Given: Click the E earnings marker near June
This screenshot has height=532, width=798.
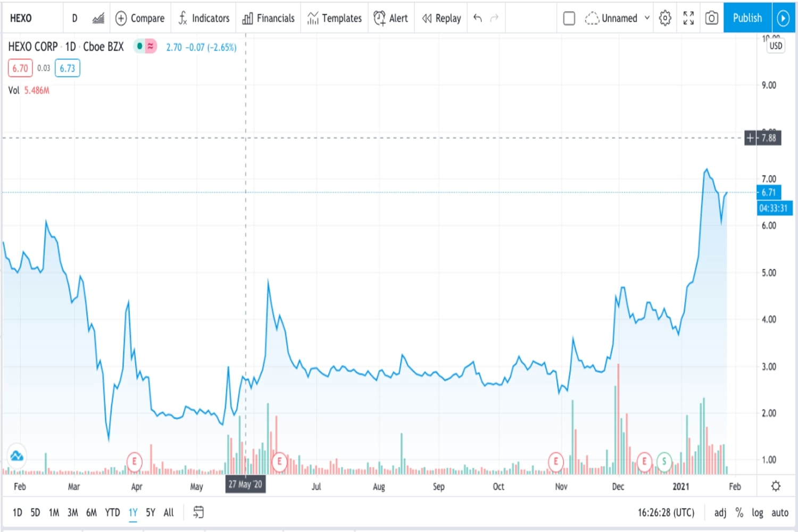Looking at the screenshot, I should (279, 461).
